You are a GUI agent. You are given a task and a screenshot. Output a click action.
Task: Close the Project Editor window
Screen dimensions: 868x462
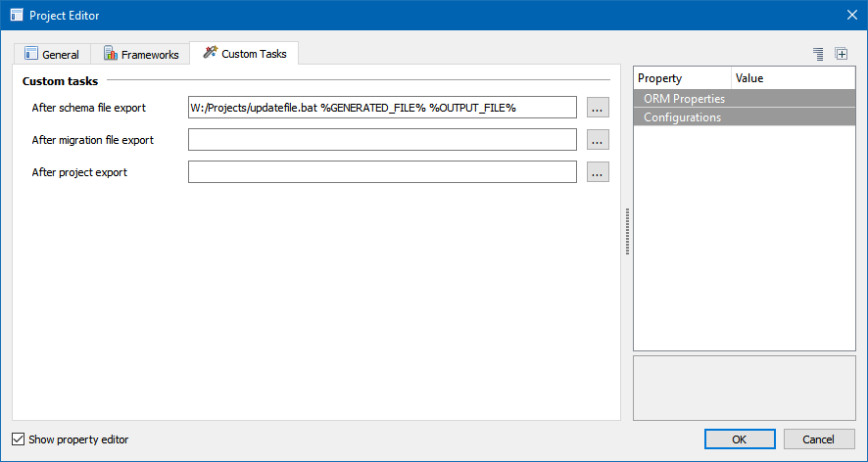[x=852, y=15]
